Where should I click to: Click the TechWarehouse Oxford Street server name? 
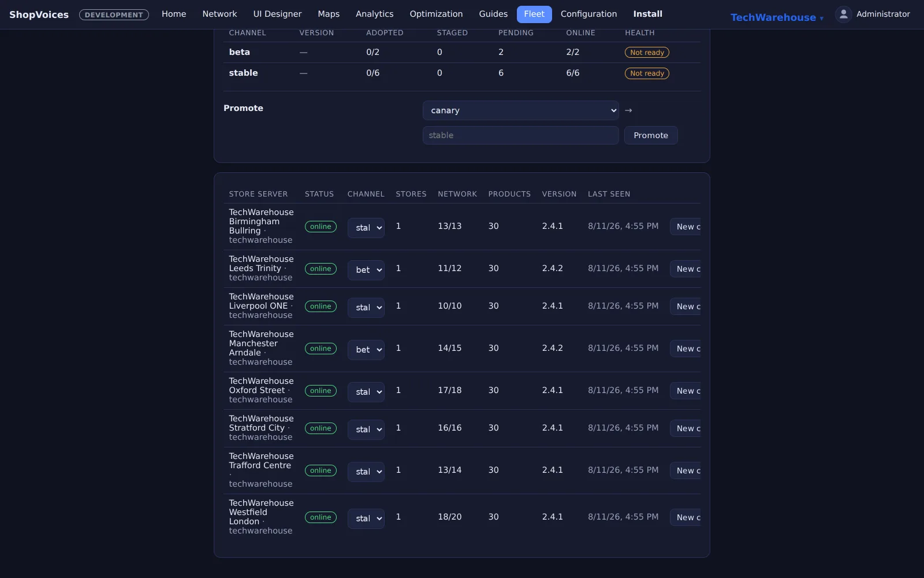point(261,386)
